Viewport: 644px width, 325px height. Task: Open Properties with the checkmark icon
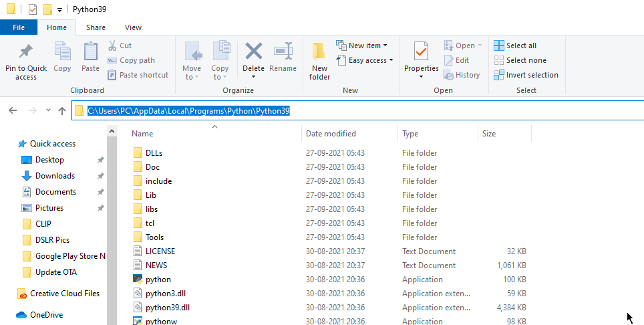pyautogui.click(x=422, y=51)
